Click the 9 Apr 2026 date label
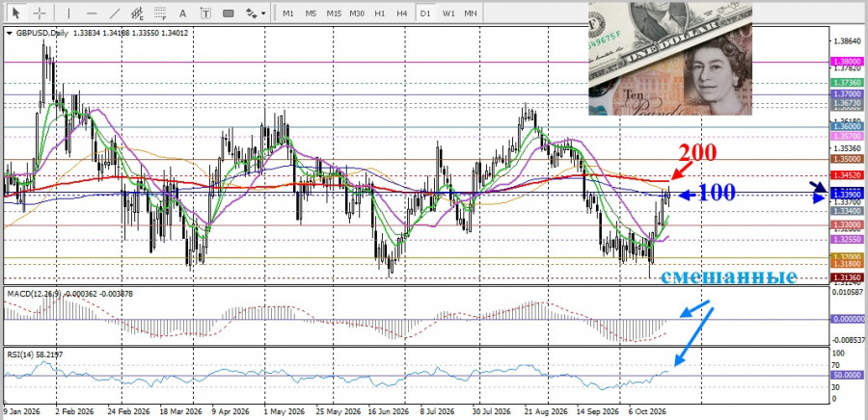The width and height of the screenshot is (868, 420). (231, 412)
